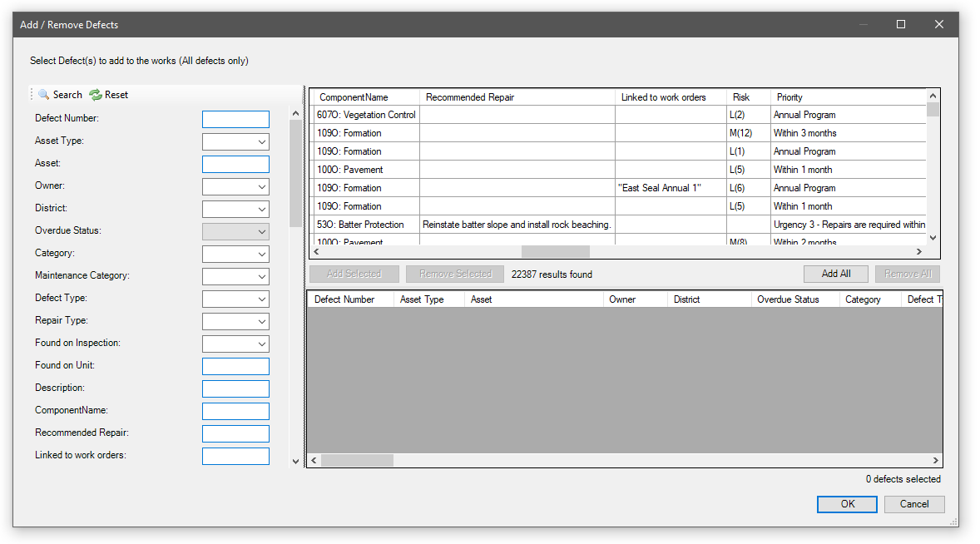The image size is (980, 544).
Task: Click the green Reset arrows icon
Action: (x=96, y=95)
